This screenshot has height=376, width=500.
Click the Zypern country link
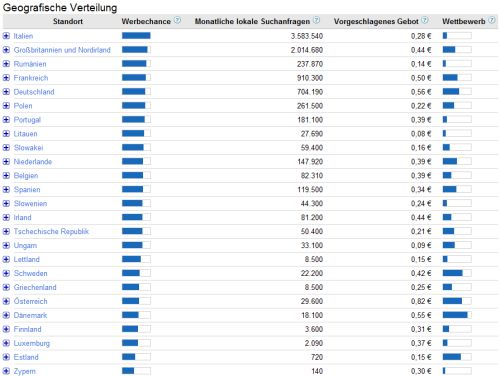[25, 371]
